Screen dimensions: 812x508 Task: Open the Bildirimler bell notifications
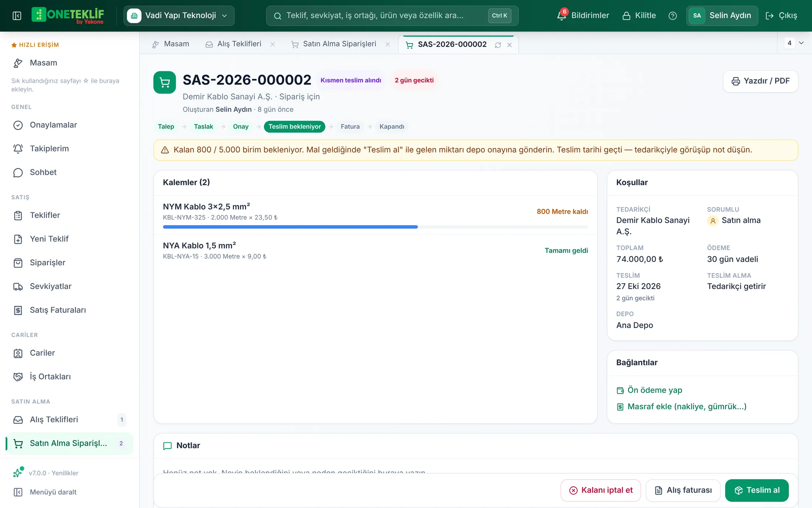[x=583, y=16]
